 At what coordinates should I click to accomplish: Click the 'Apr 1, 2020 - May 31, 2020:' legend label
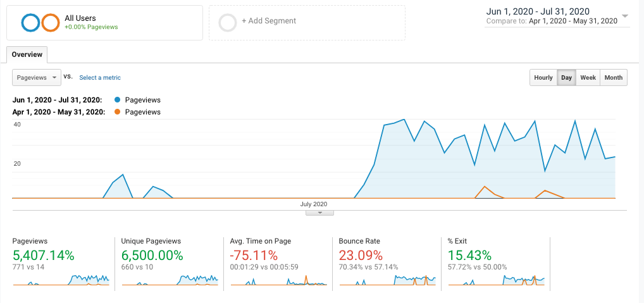click(x=58, y=112)
